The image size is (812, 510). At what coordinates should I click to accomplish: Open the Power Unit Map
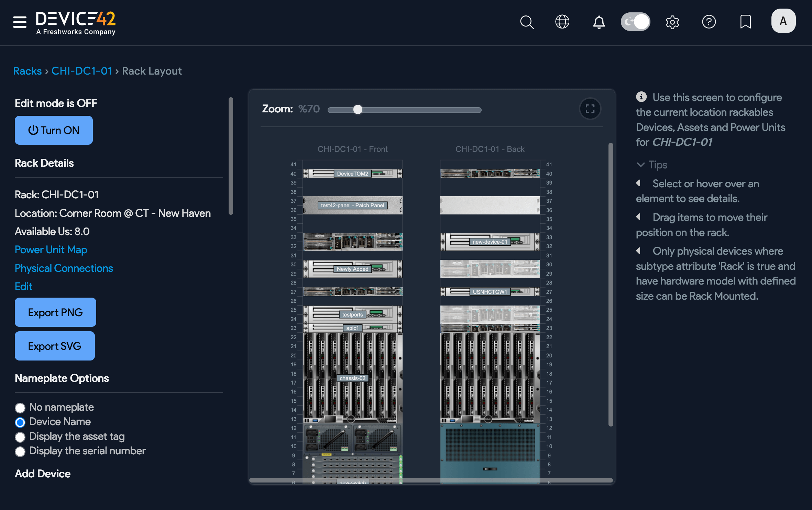pyautogui.click(x=51, y=250)
